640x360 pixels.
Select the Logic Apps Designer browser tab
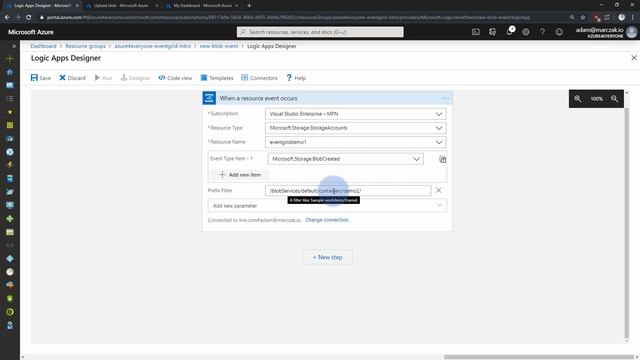tap(41, 6)
